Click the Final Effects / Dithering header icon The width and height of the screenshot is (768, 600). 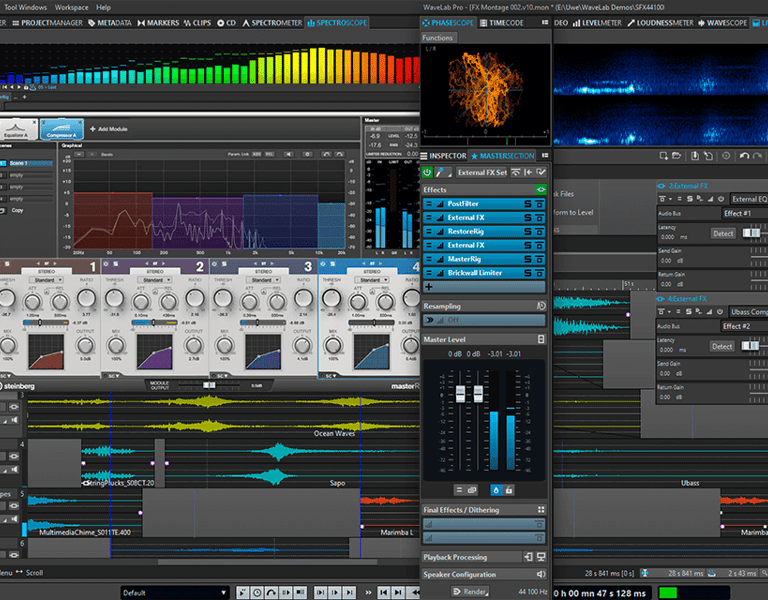[x=541, y=510]
